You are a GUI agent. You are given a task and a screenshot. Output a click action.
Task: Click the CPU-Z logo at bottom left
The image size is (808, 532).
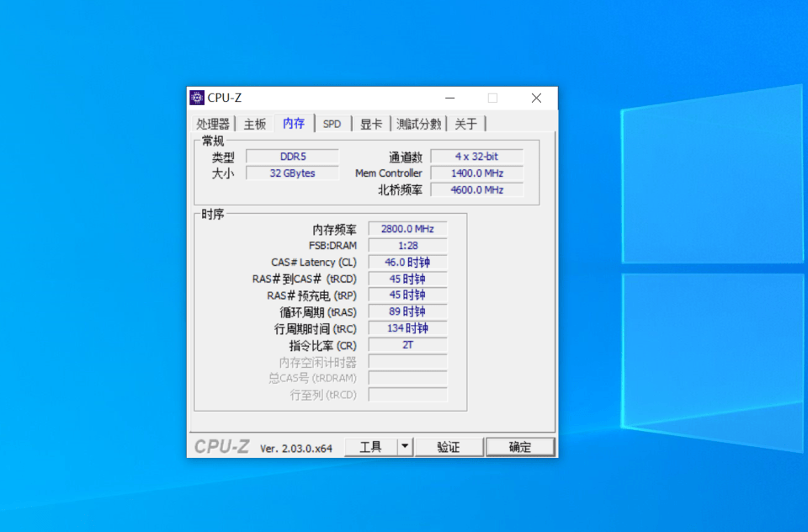[x=221, y=446]
